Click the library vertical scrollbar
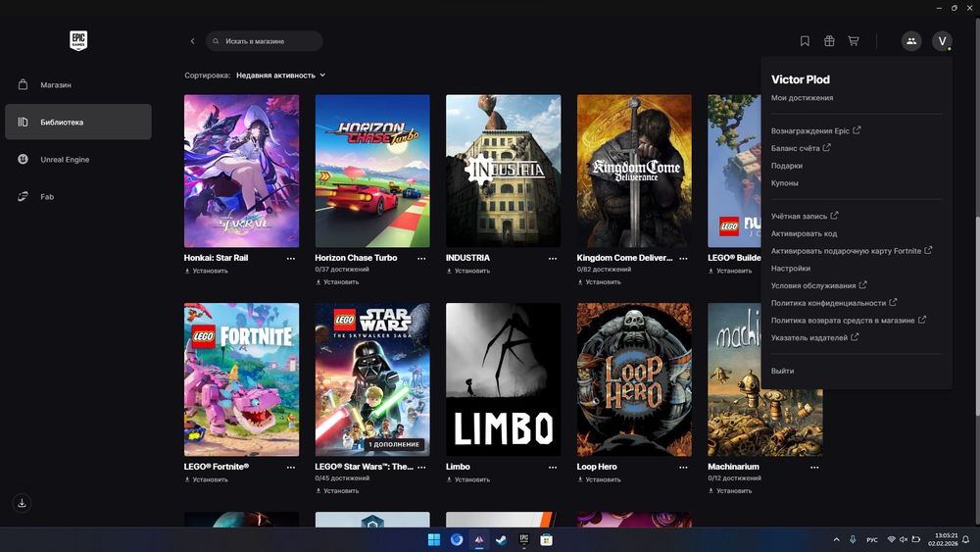980x552 pixels. coord(977,316)
